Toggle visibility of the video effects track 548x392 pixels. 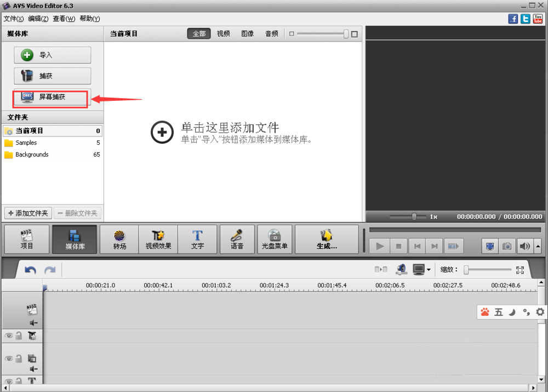pyautogui.click(x=9, y=336)
